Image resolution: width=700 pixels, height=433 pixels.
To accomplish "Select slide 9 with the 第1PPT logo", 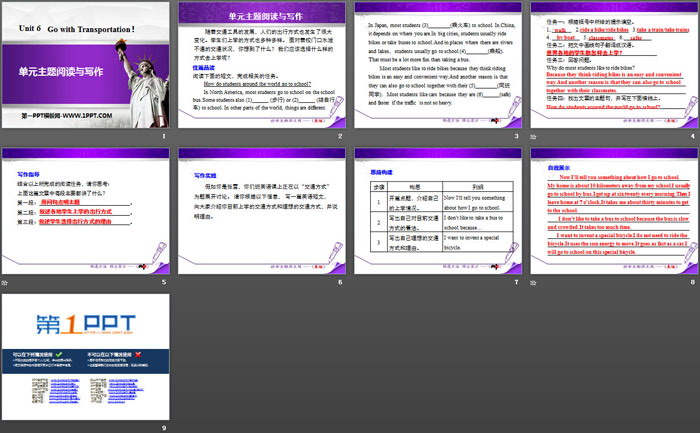I will click(x=86, y=357).
